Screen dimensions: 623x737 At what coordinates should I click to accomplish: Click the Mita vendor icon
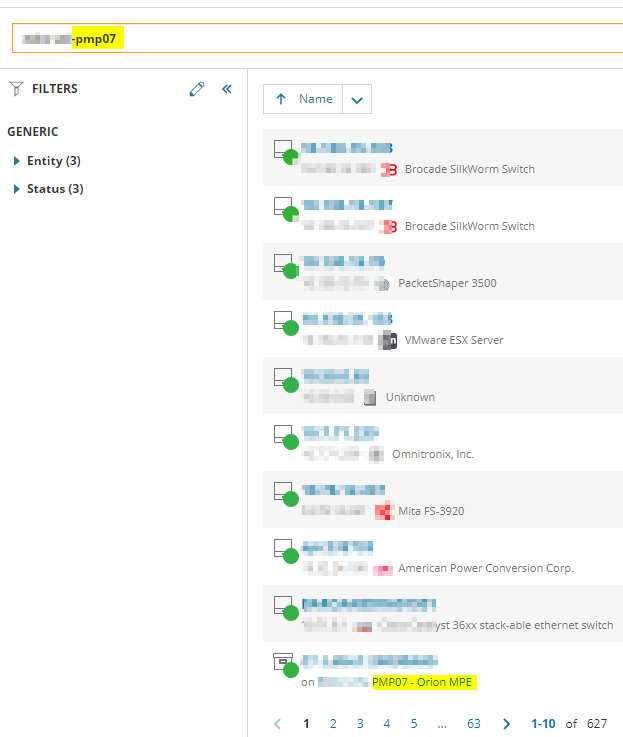[x=385, y=511]
